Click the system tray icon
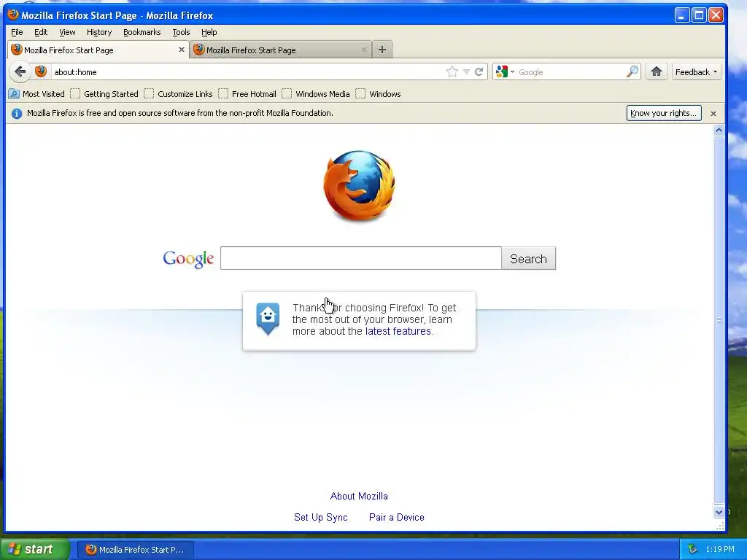 [692, 550]
